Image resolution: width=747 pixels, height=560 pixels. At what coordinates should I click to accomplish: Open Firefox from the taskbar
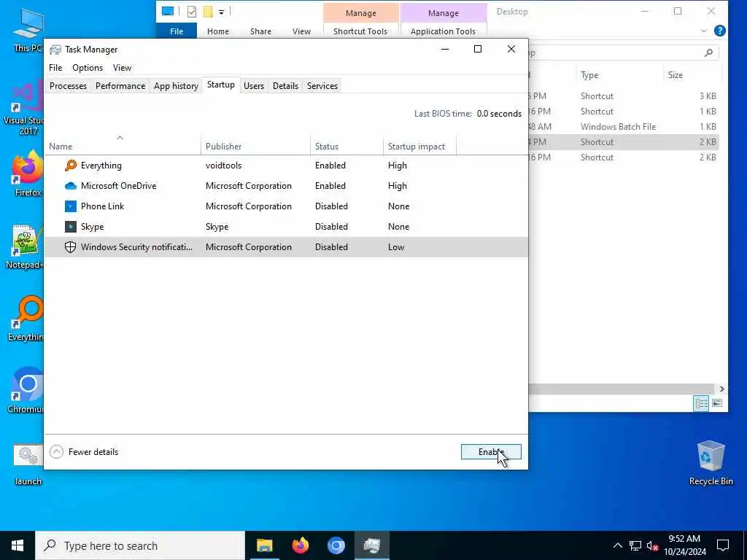300,545
